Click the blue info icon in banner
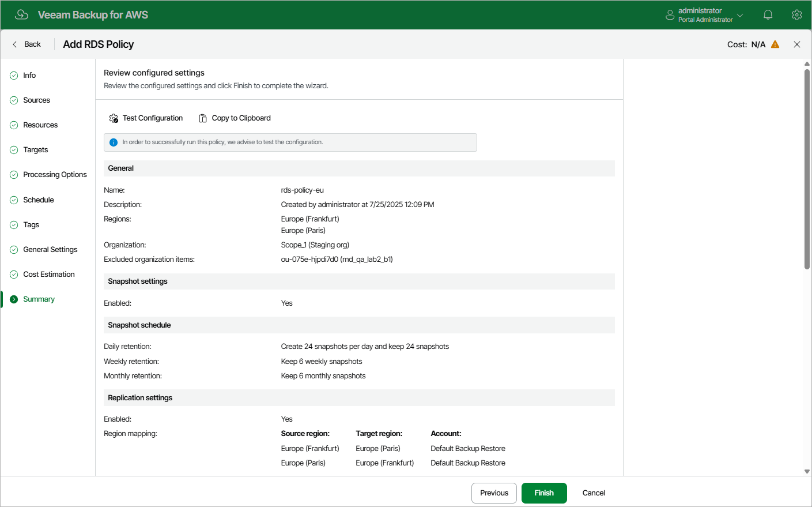 tap(114, 142)
